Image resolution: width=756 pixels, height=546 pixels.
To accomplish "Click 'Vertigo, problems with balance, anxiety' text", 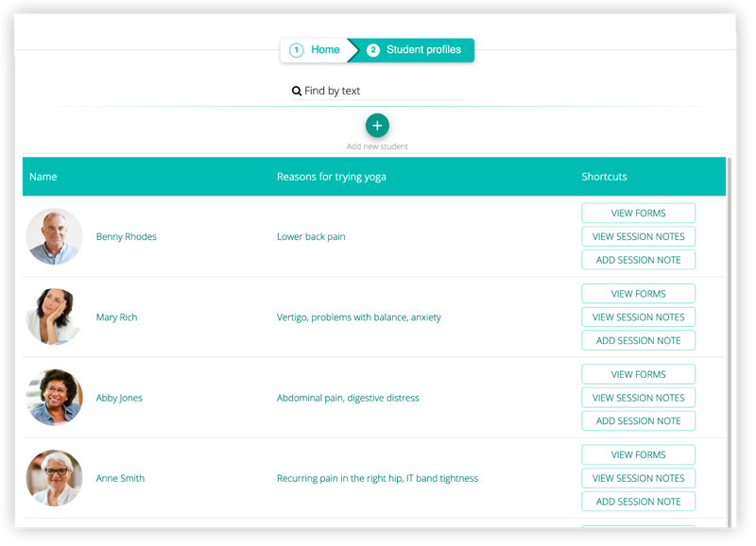I will 359,317.
